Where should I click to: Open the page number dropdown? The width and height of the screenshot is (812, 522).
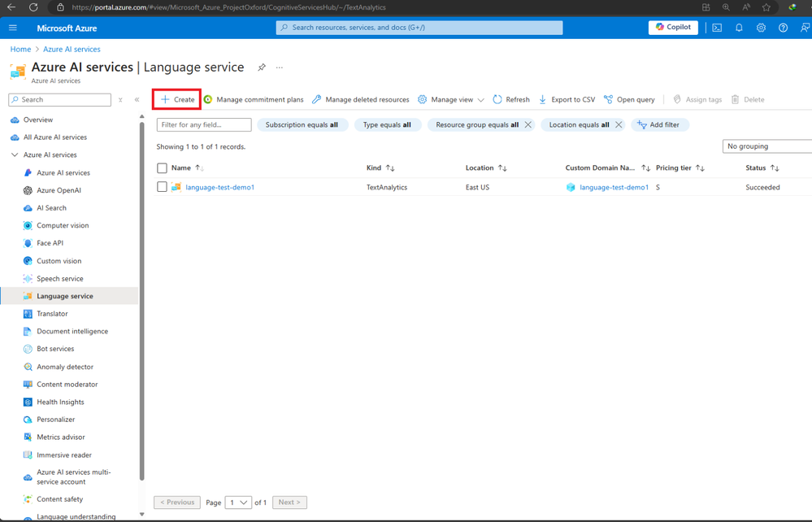[238, 502]
